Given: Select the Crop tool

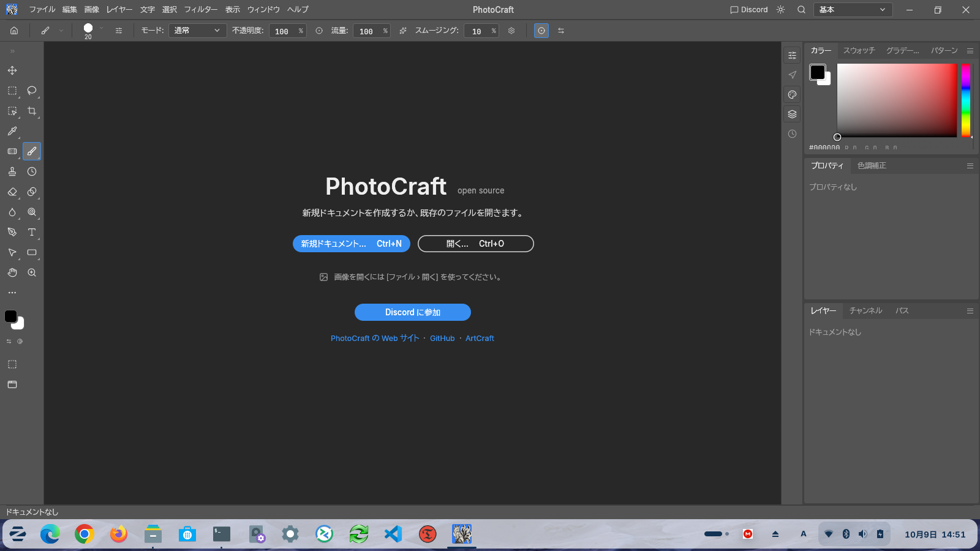Looking at the screenshot, I should (32, 111).
